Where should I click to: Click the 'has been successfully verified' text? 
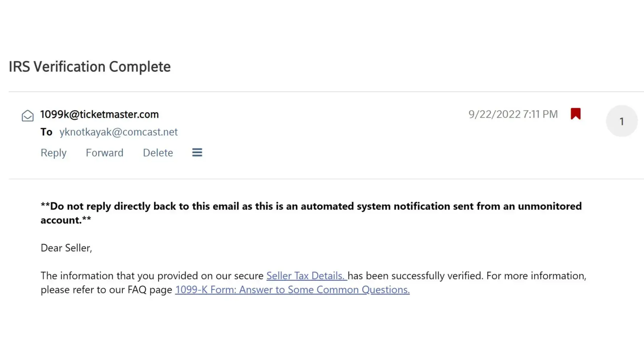pyautogui.click(x=415, y=276)
